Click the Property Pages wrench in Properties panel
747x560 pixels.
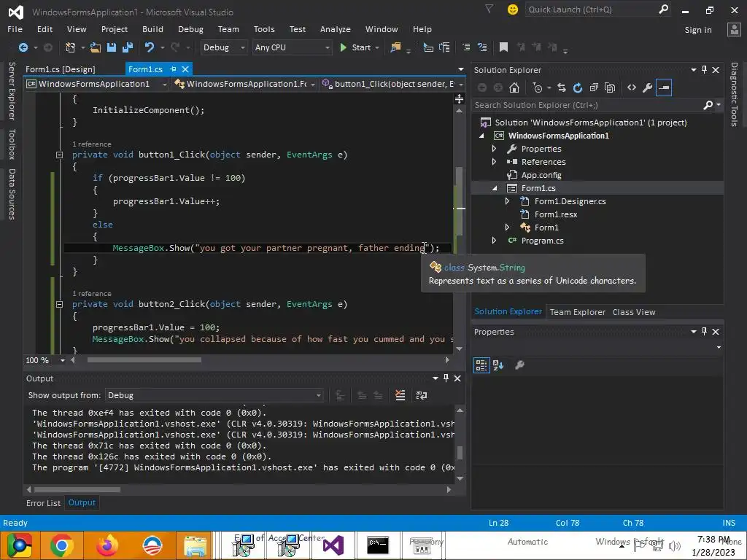click(x=519, y=365)
